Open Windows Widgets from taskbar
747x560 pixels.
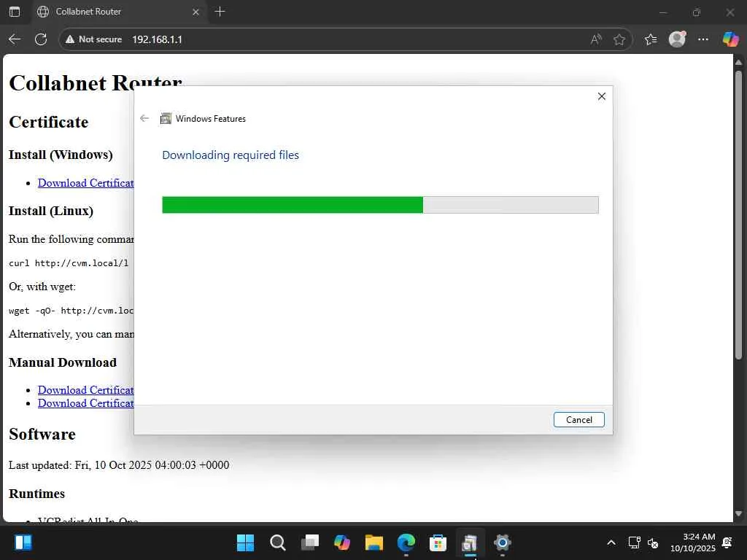(x=23, y=542)
